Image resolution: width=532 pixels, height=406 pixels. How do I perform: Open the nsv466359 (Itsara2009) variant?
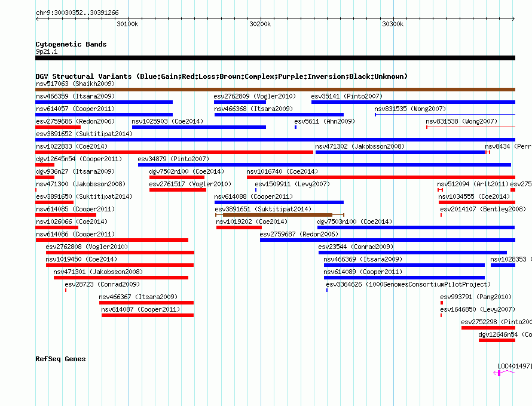75,96
